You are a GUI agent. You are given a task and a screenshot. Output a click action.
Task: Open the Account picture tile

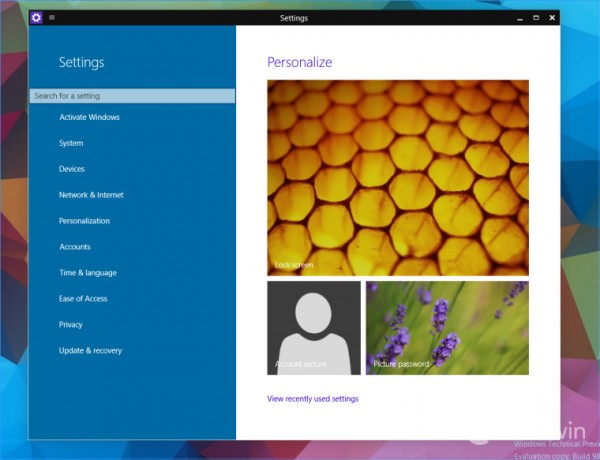tap(314, 328)
